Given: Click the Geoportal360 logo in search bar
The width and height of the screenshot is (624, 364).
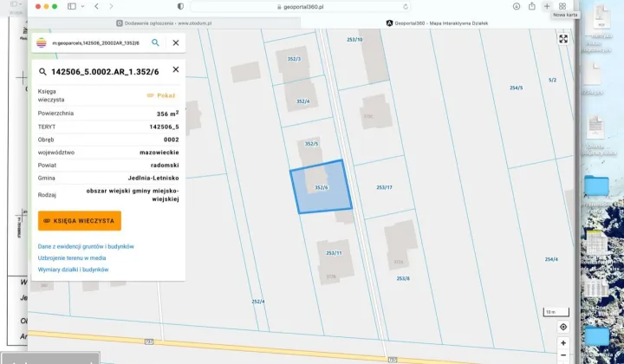Looking at the screenshot, I should pos(42,42).
